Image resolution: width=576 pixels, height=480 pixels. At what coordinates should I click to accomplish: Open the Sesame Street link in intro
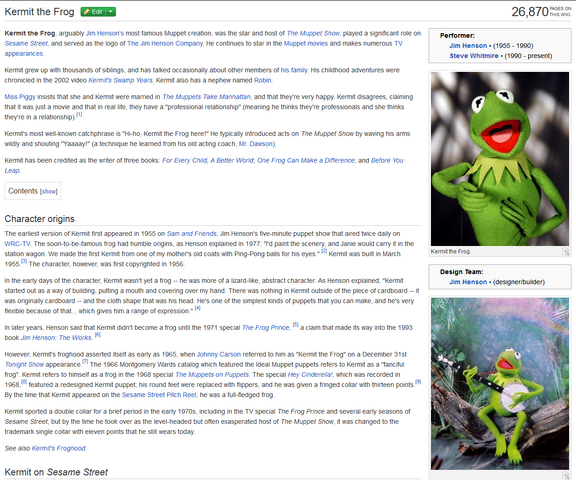click(x=26, y=43)
